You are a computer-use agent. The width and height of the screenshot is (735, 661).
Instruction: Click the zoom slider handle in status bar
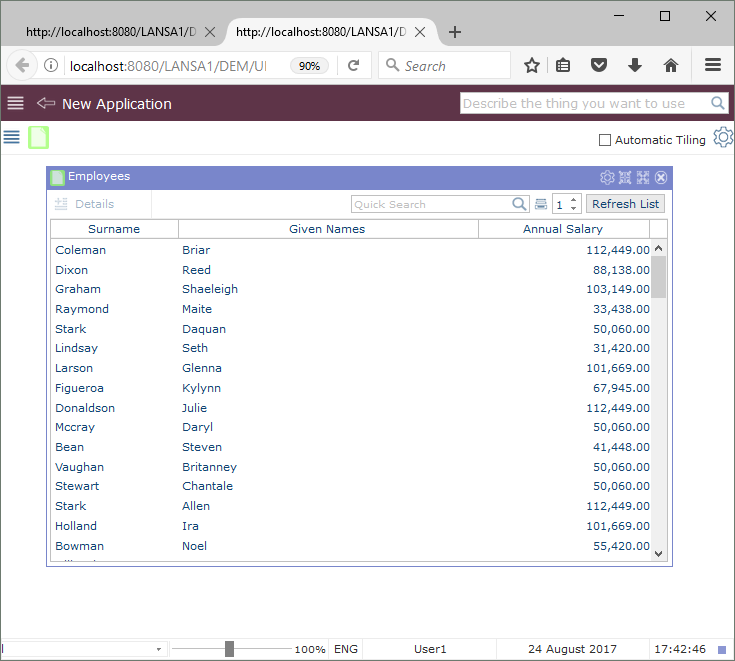pyautogui.click(x=229, y=649)
